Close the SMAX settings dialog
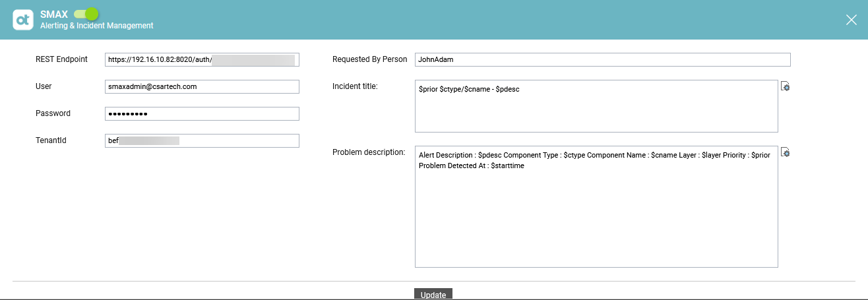Screen dimensions: 868x300 pos(851,20)
